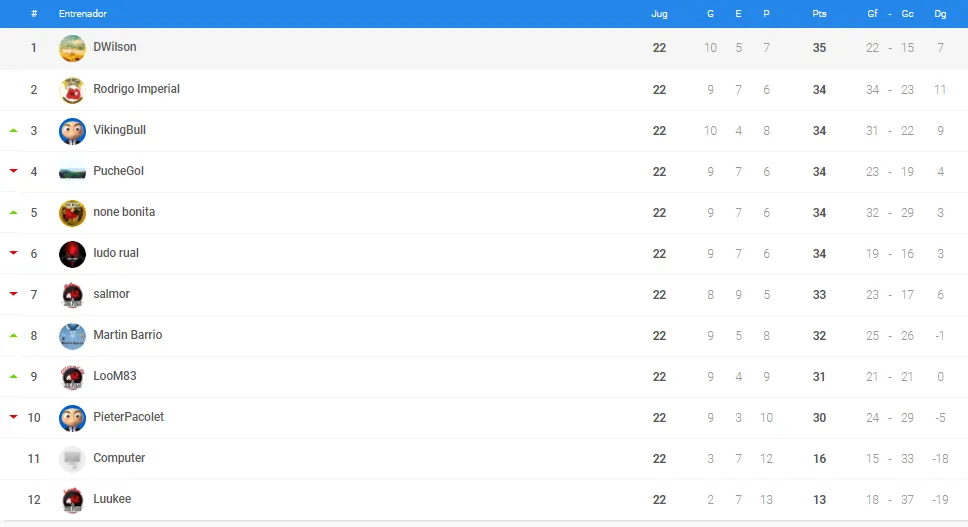The width and height of the screenshot is (968, 527).
Task: Open the salmor name link
Action: [111, 294]
